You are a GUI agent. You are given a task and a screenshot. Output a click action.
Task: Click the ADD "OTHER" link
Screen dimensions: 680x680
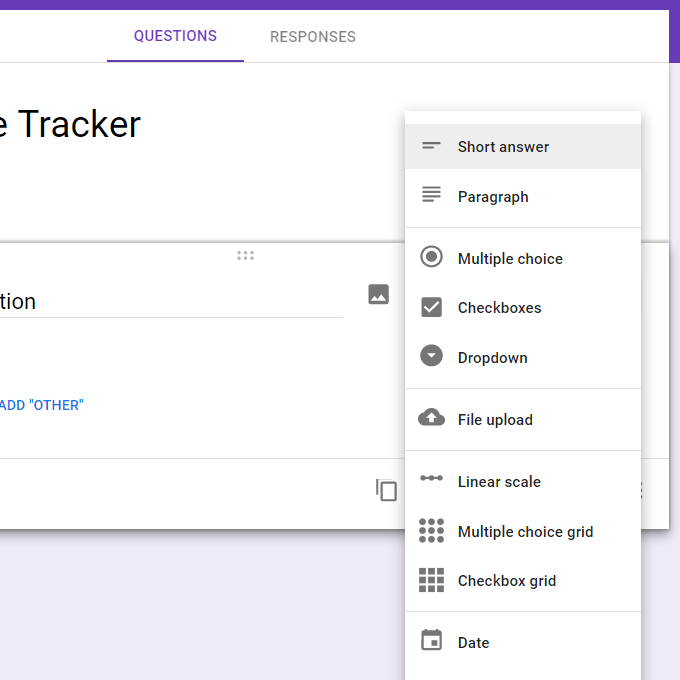(42, 405)
